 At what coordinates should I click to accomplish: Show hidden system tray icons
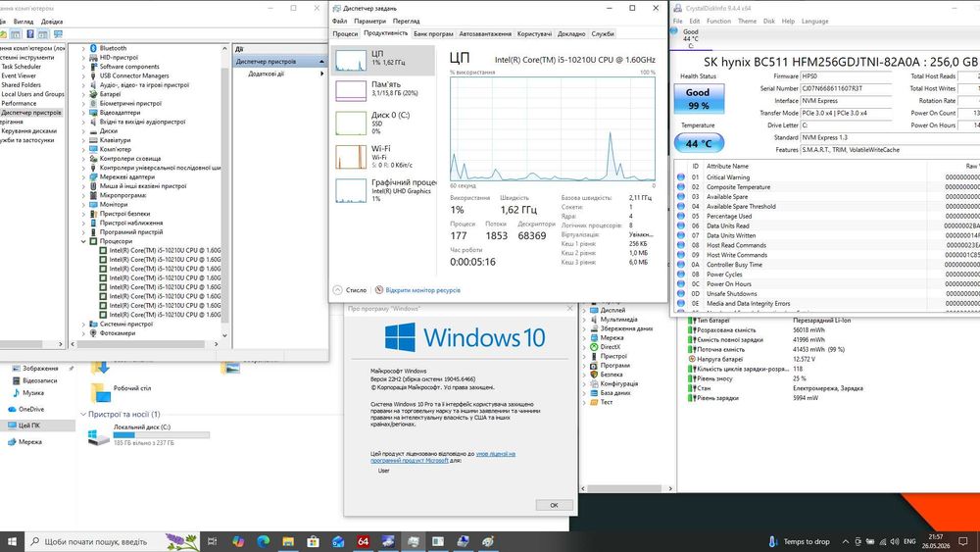coord(846,541)
